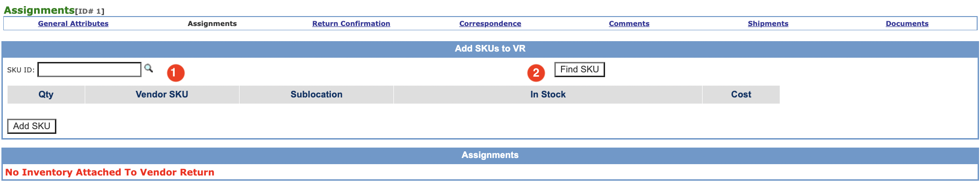Click the No Inventory Attached message
Viewport: 980px width, 193px height.
[110, 172]
